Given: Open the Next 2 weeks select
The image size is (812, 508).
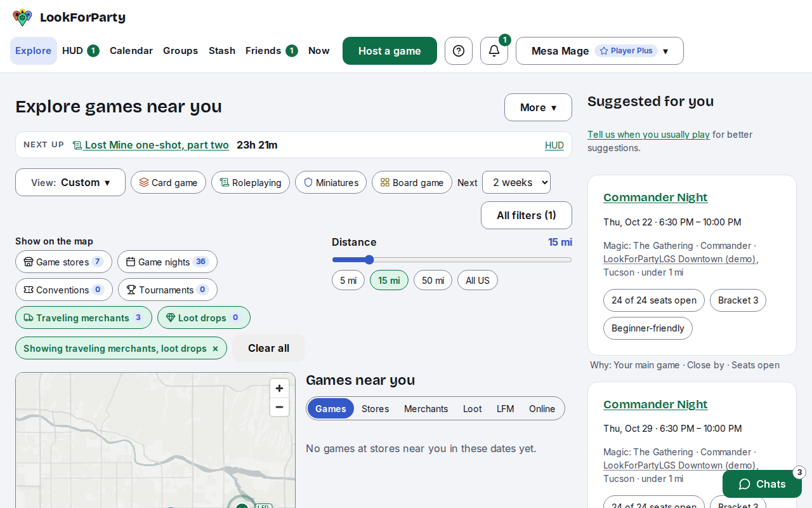Looking at the screenshot, I should 516,182.
